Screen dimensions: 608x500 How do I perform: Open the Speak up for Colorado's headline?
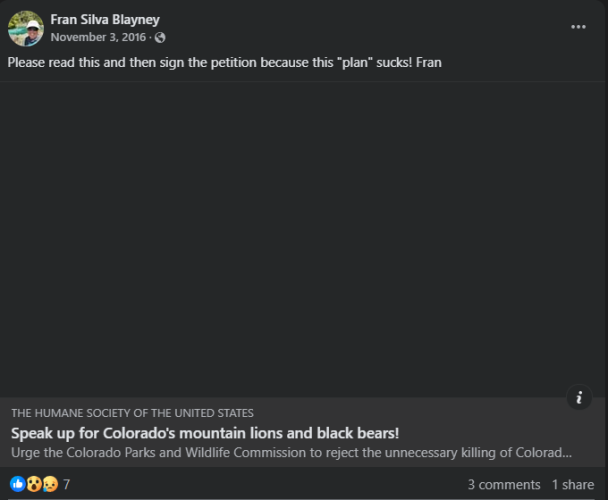(x=205, y=433)
